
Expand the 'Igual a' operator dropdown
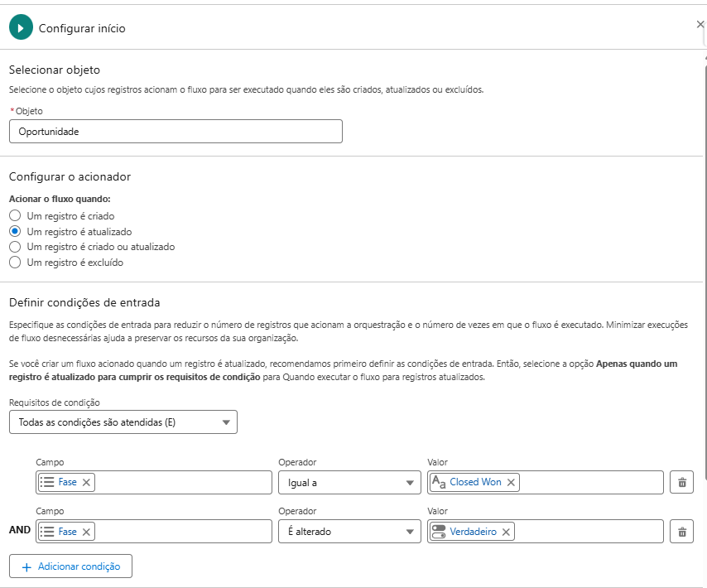(349, 483)
